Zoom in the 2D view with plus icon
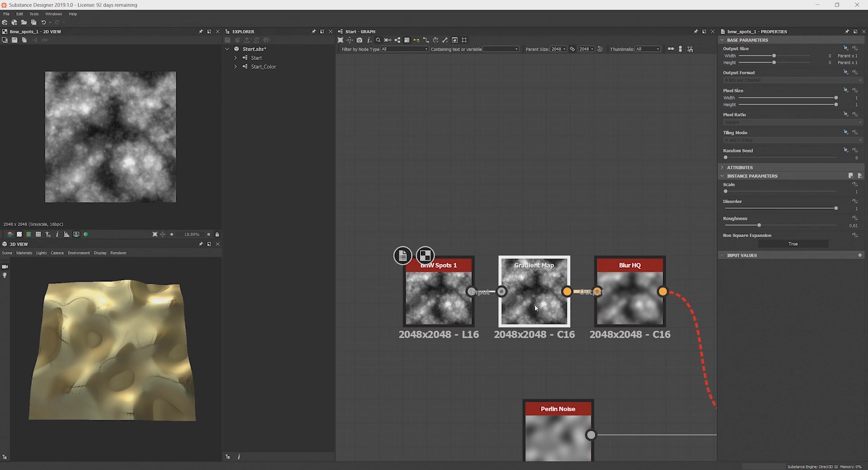 208,234
